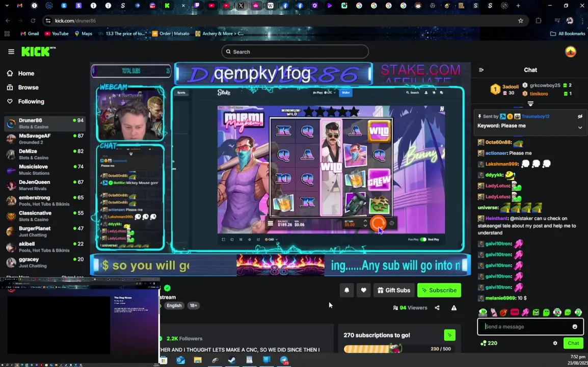View site information icon in address bar
Viewport: 588px width, 367px height.
47,20
